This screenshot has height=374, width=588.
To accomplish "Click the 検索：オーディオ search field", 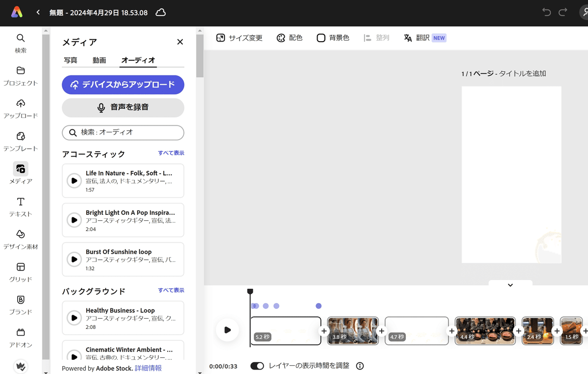I will [x=123, y=133].
